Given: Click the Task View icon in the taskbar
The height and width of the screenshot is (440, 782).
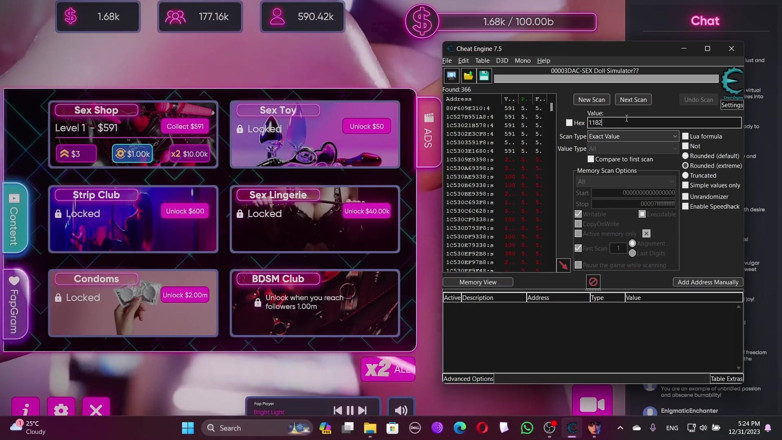Looking at the screenshot, I should point(348,428).
